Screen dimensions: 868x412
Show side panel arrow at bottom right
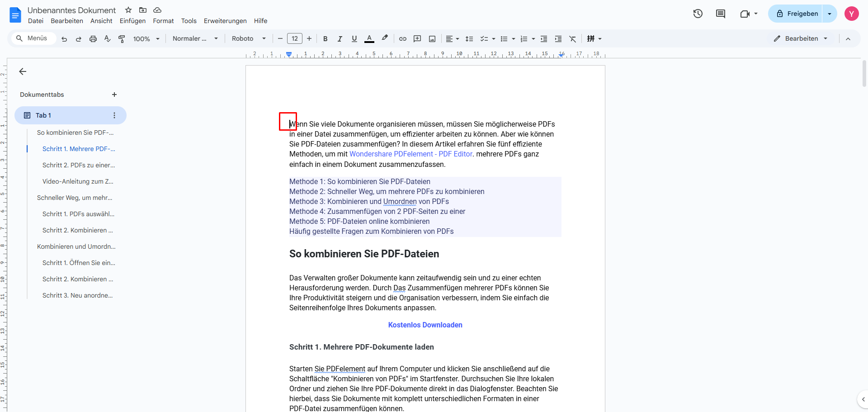tap(863, 399)
